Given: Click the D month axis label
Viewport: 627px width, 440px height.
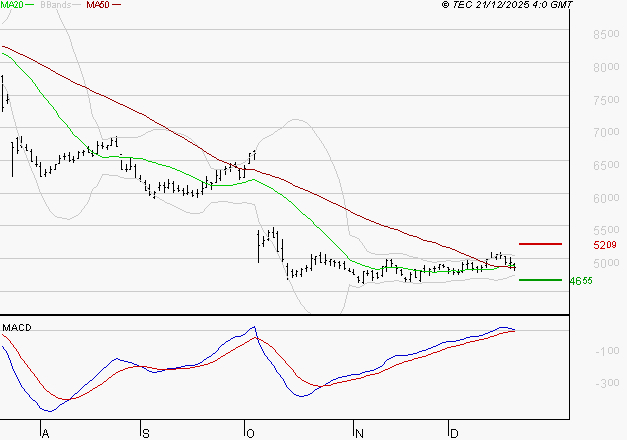Looking at the screenshot, I should [x=454, y=434].
